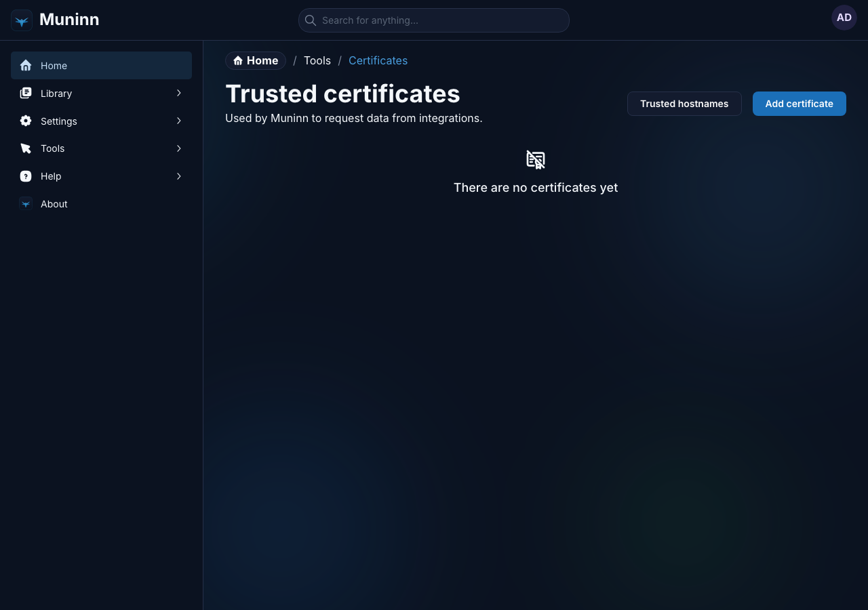
Task: Open the Library sidebar menu item
Action: (101, 94)
